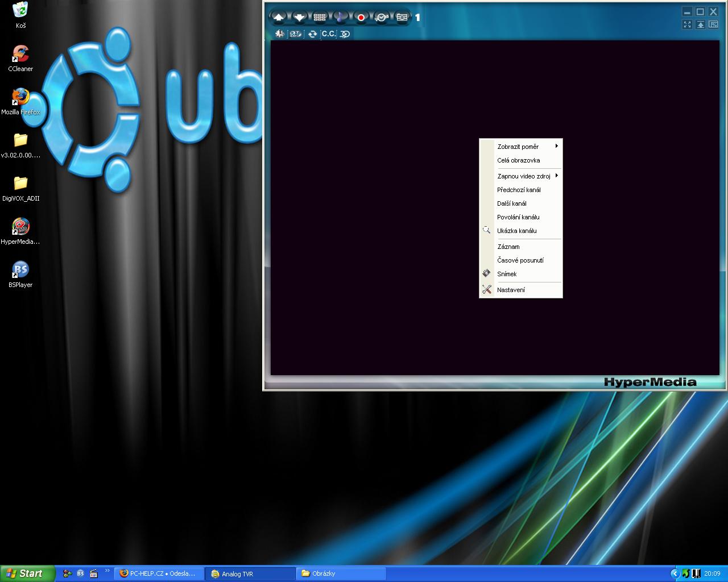This screenshot has height=582, width=728.
Task: Select Časové posunutí menu entry
Action: (521, 260)
